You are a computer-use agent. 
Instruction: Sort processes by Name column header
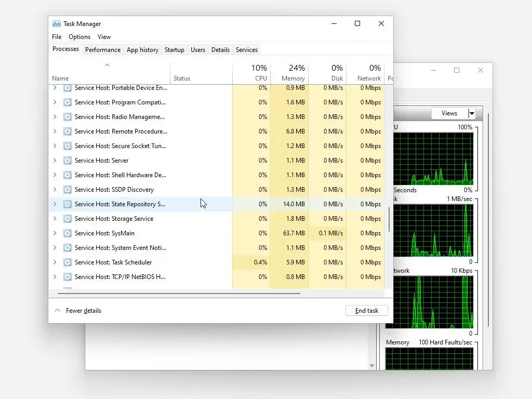point(110,73)
